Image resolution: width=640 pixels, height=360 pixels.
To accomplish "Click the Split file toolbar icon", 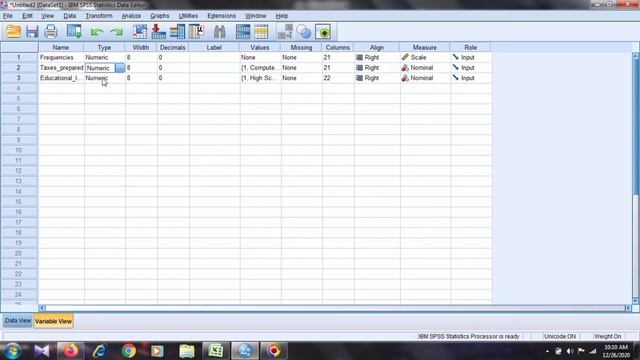I will [x=285, y=31].
